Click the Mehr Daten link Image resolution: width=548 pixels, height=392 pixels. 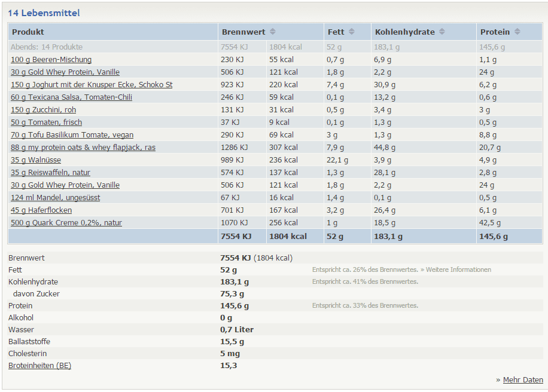[523, 380]
